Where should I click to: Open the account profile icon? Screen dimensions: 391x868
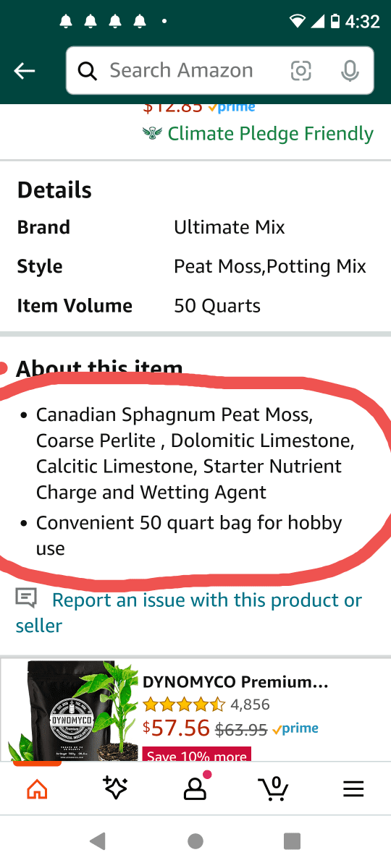tap(195, 788)
